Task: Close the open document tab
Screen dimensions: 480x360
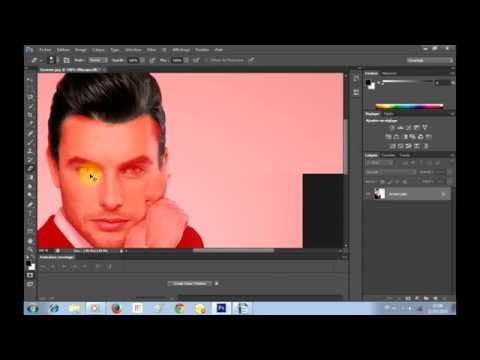Action: pos(104,70)
